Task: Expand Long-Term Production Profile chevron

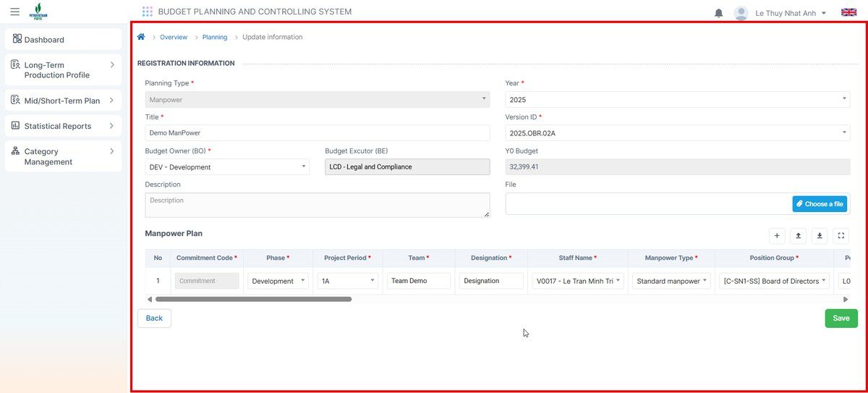Action: click(112, 65)
